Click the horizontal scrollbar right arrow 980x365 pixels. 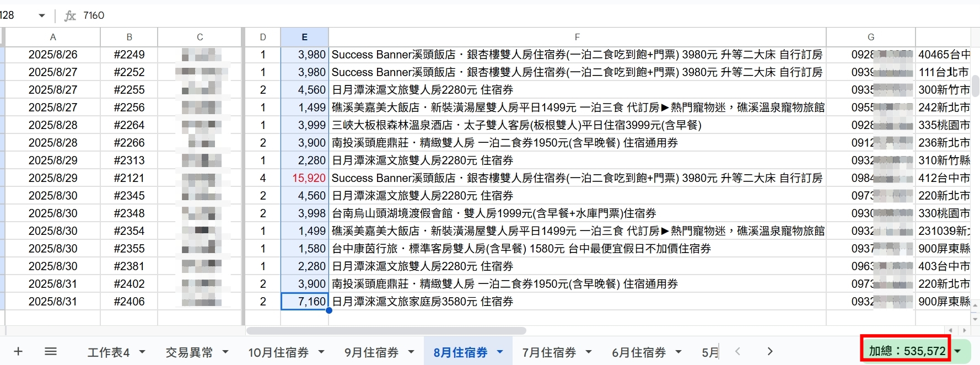964,331
